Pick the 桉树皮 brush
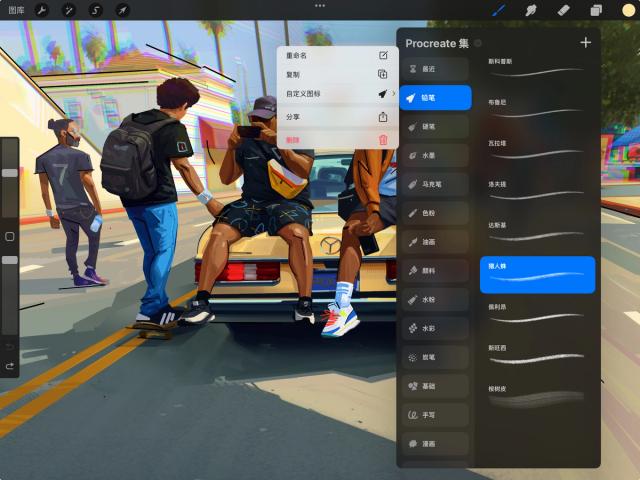 pos(537,398)
